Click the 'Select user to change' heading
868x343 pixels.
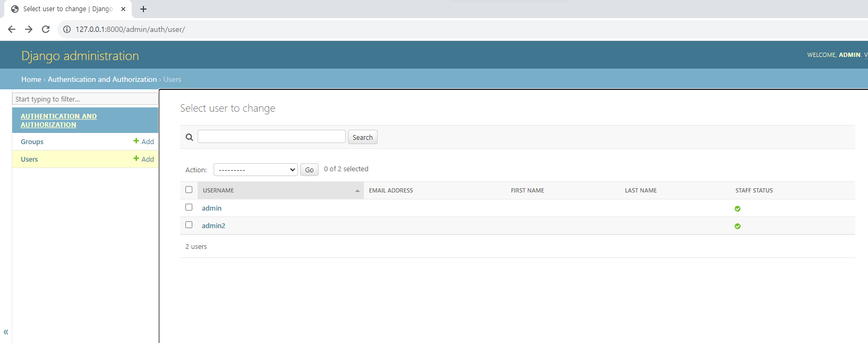[x=228, y=108]
